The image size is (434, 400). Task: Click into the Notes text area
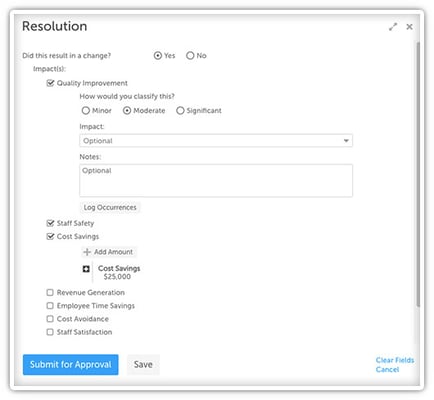216,180
